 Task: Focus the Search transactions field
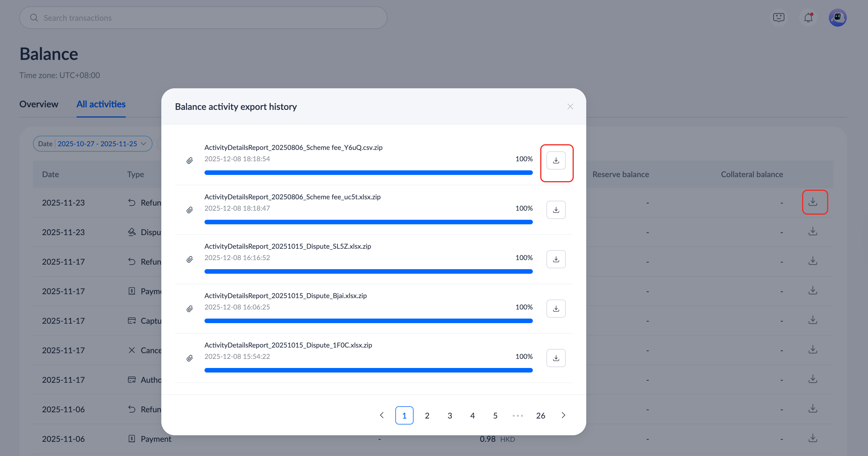point(203,18)
